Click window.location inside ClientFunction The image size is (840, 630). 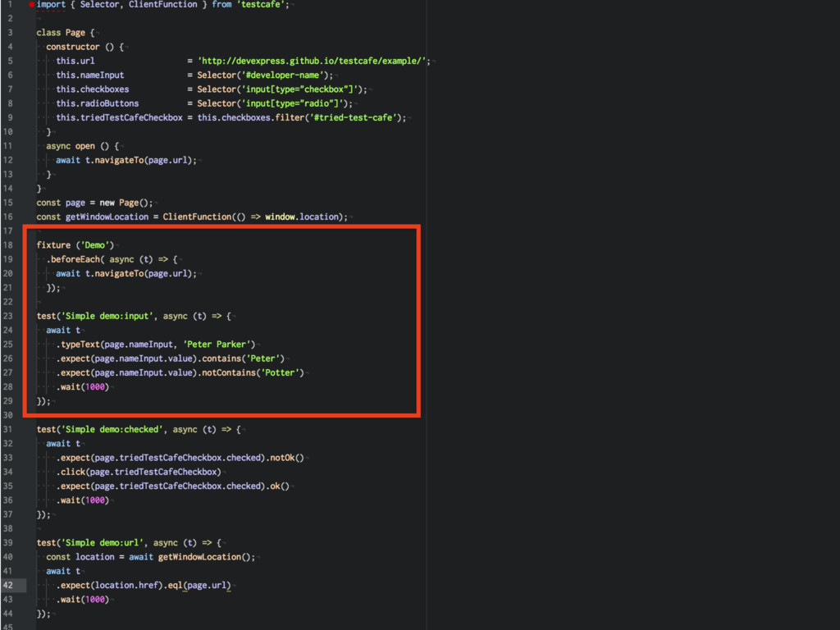302,217
